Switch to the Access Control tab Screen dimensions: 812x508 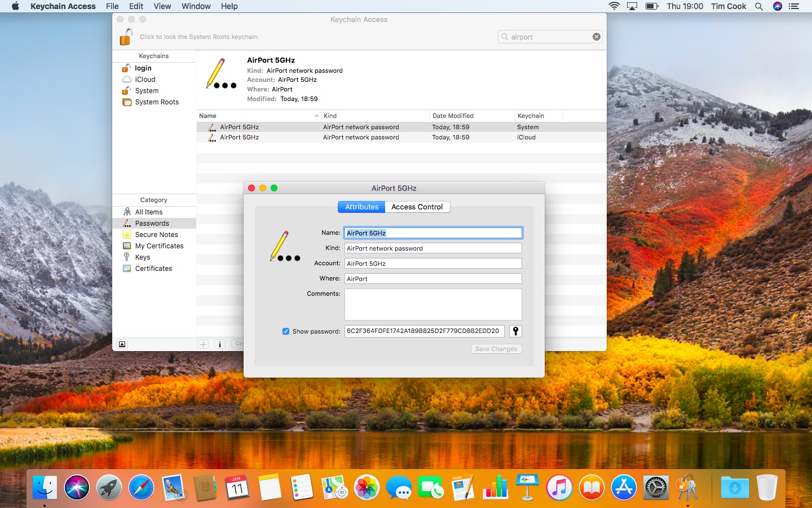(417, 207)
